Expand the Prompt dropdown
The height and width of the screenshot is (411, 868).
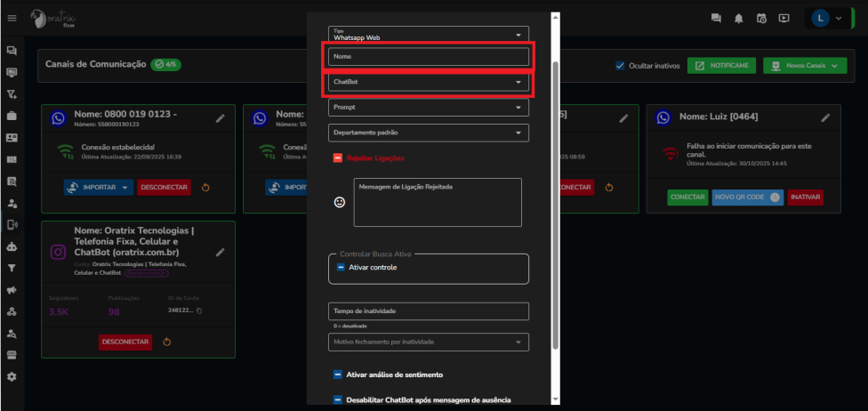tap(429, 108)
